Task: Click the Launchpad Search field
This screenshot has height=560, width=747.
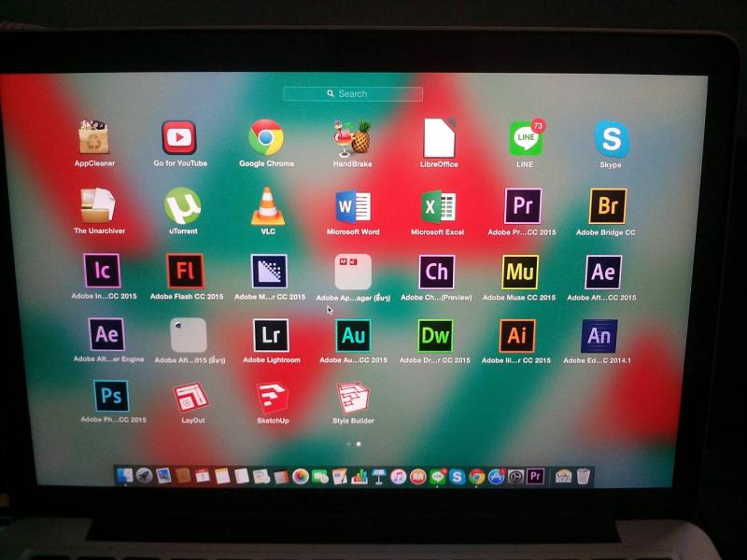Action: [x=353, y=94]
